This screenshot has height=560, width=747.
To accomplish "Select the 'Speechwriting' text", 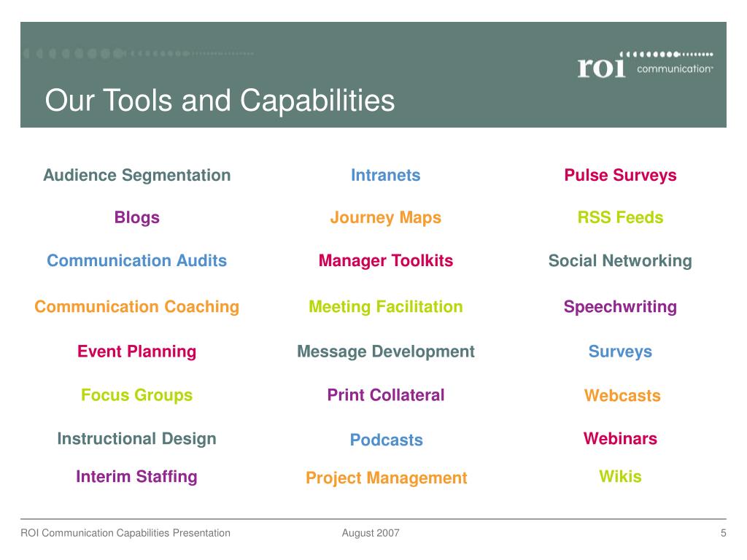I will point(620,307).
